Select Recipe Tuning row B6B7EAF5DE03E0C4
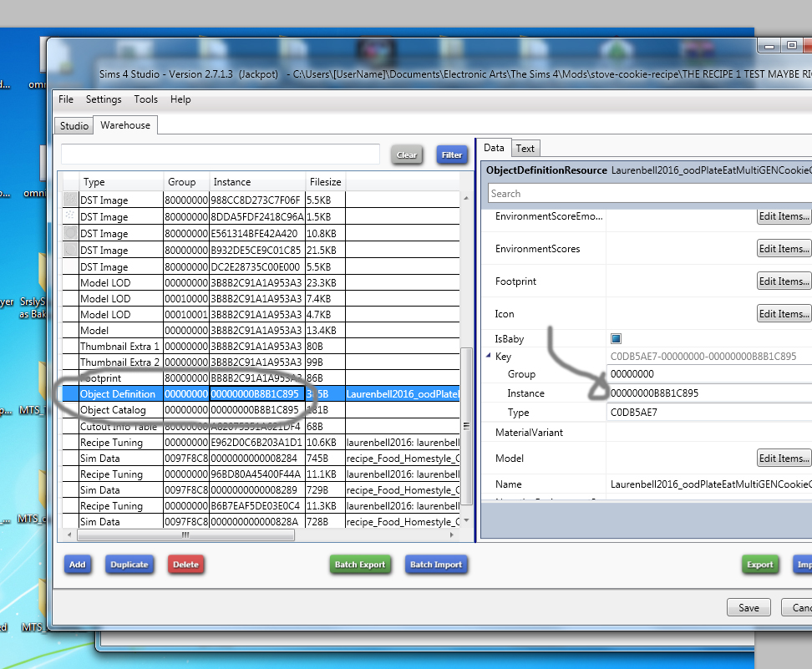Image resolution: width=812 pixels, height=669 pixels. (261, 506)
